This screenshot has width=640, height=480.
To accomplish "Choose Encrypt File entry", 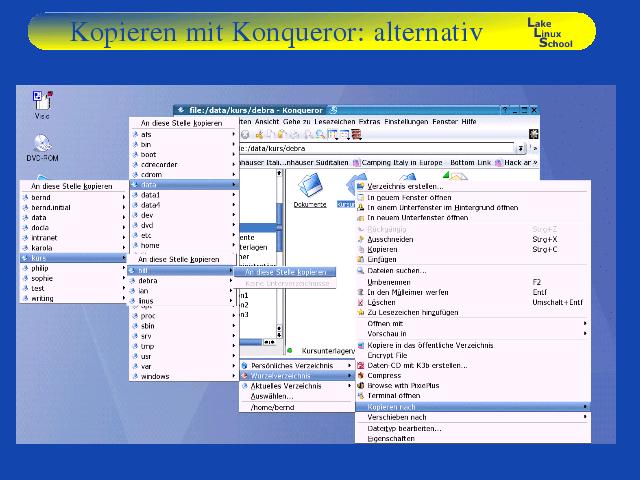I will coord(473,356).
